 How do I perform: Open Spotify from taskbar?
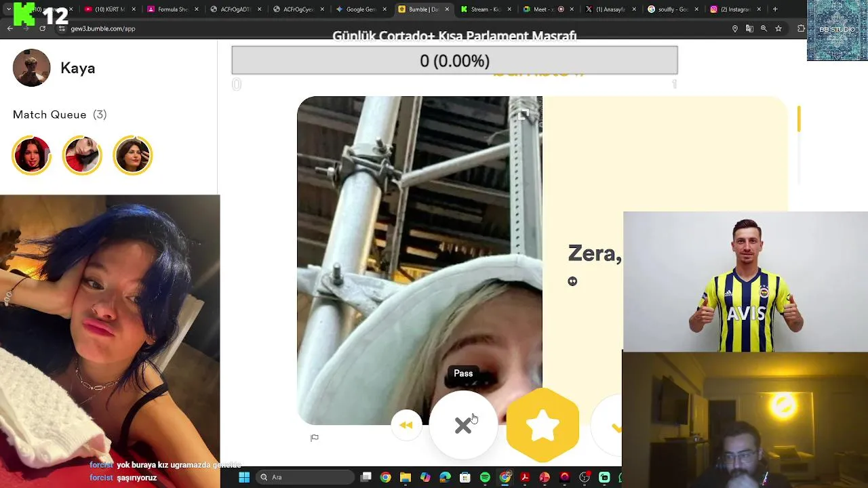click(x=485, y=477)
